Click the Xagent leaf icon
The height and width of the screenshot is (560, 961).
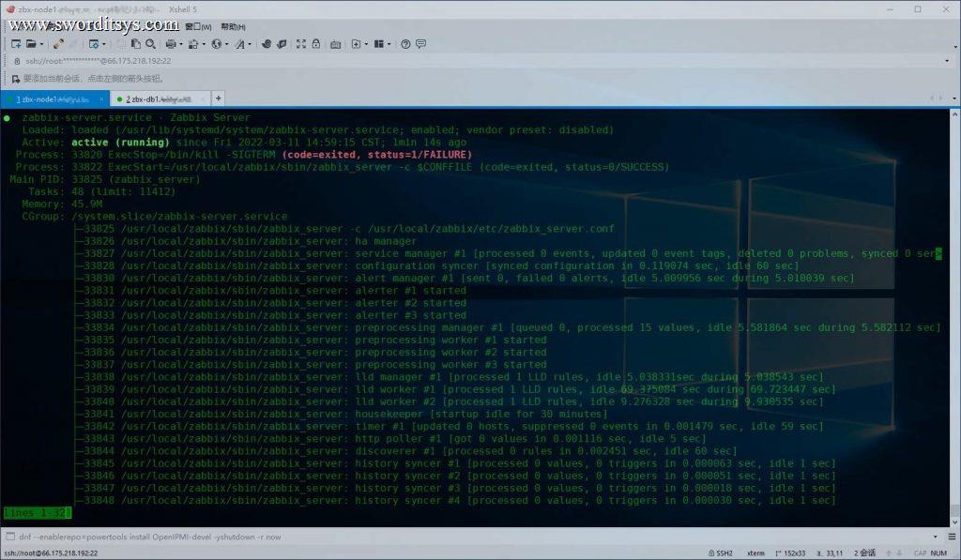tap(282, 44)
